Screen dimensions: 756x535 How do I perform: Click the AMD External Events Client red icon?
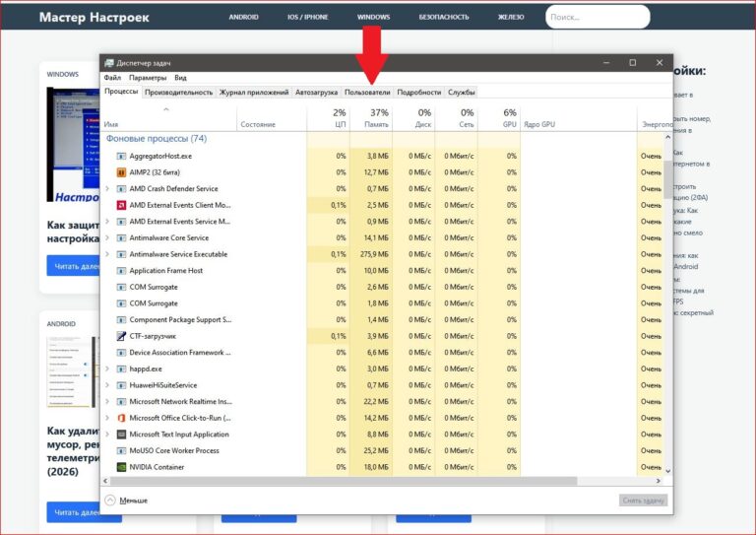click(x=121, y=205)
